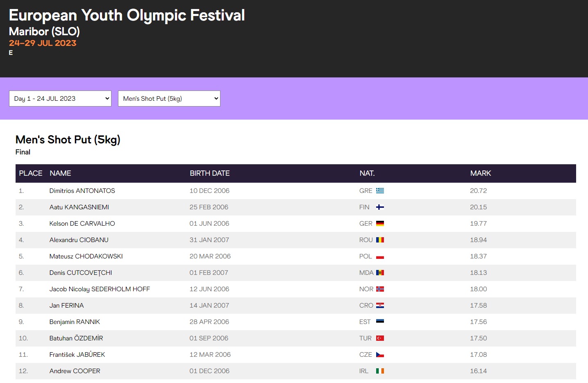Image resolution: width=588 pixels, height=383 pixels.
Task: Click the Czech Republic flag icon
Action: (380, 354)
